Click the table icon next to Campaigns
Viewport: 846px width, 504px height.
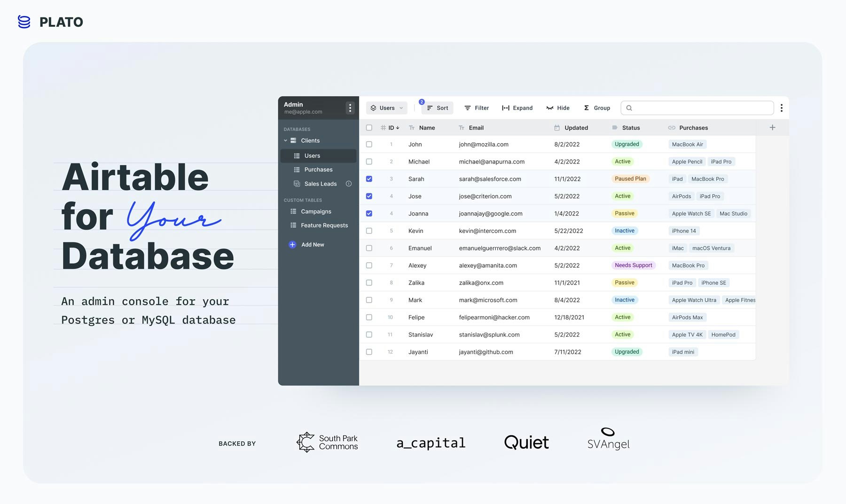[x=293, y=211]
